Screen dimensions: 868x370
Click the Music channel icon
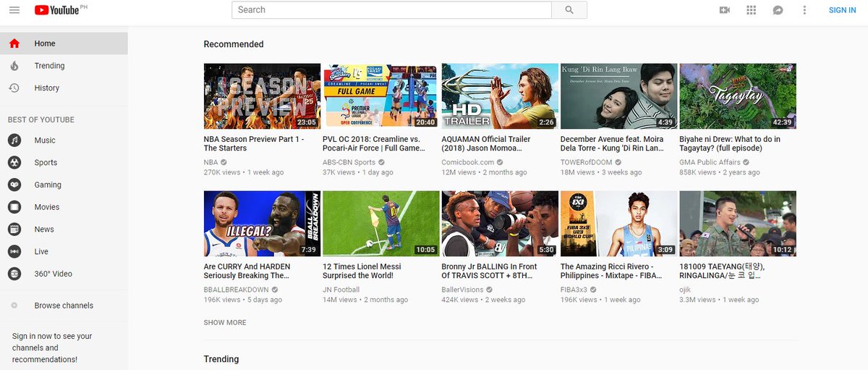(x=14, y=140)
